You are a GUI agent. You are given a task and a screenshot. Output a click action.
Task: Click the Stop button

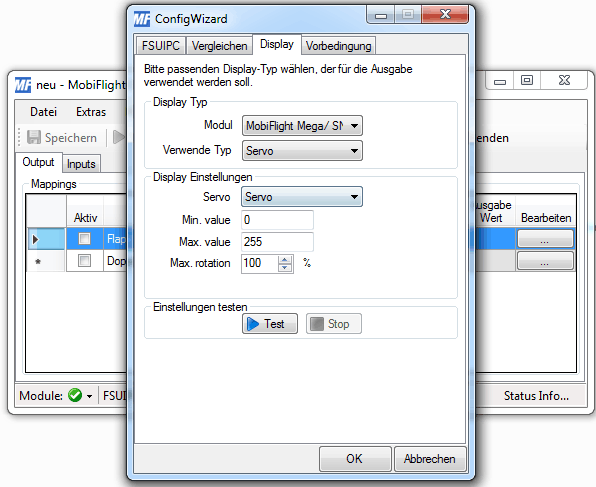point(334,324)
